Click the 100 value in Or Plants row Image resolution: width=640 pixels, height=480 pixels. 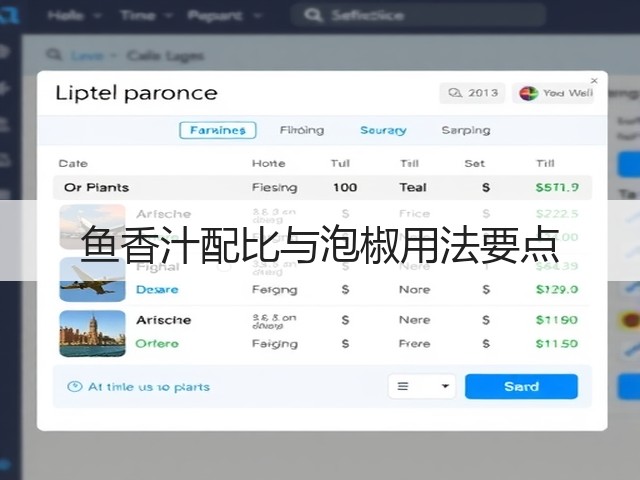(x=345, y=187)
